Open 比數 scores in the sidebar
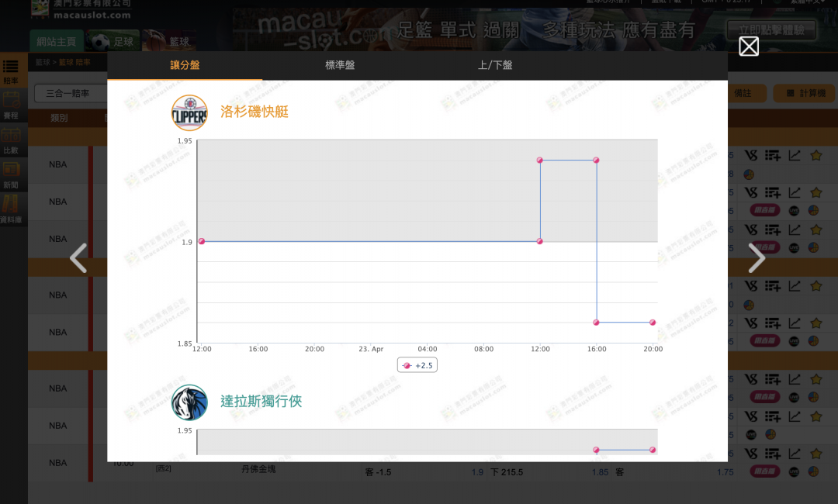 [11, 141]
